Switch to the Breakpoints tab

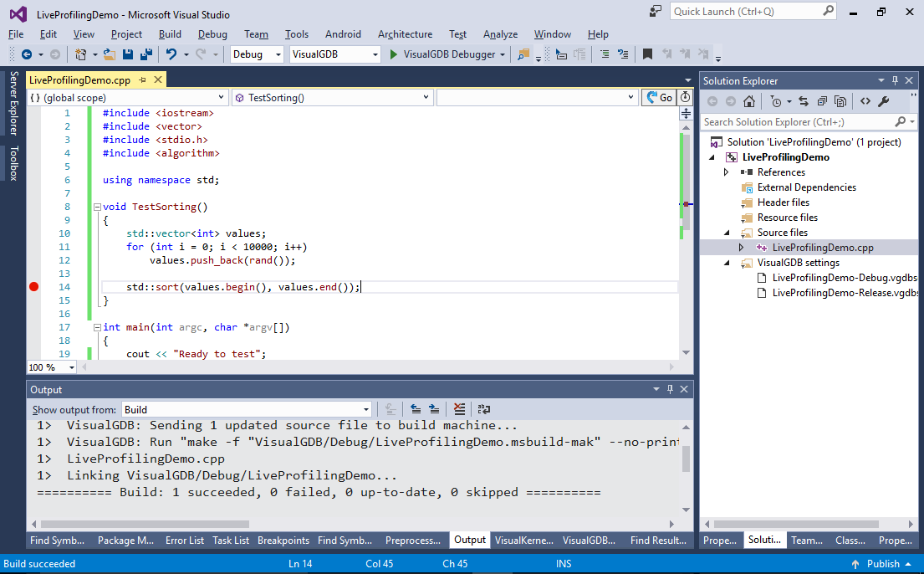[x=283, y=541]
